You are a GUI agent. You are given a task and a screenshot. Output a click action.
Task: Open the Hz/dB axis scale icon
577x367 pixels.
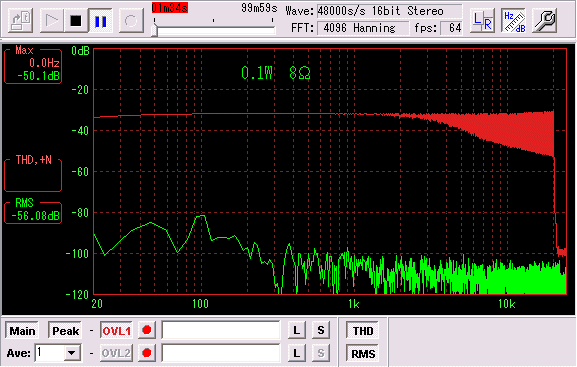[x=514, y=20]
